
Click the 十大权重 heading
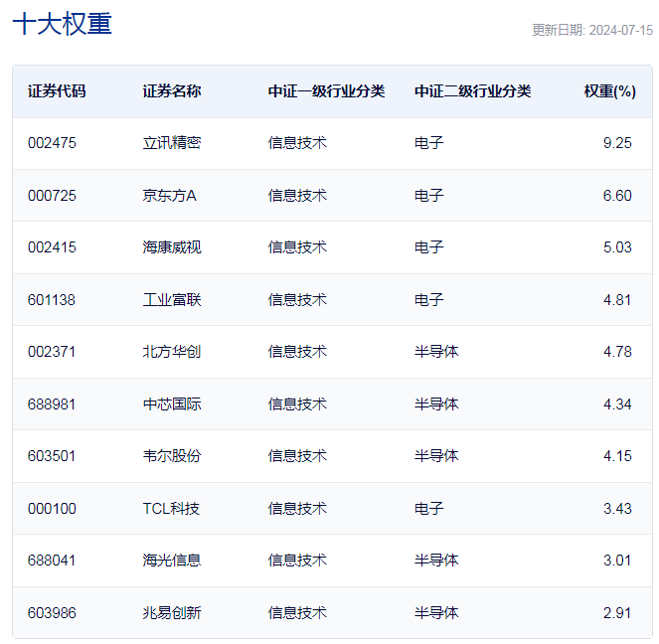(63, 24)
